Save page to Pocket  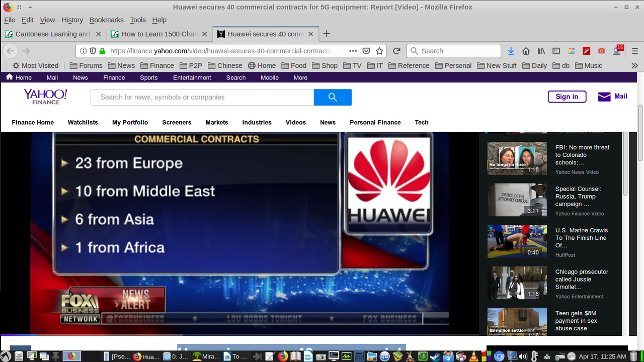pyautogui.click(x=366, y=51)
